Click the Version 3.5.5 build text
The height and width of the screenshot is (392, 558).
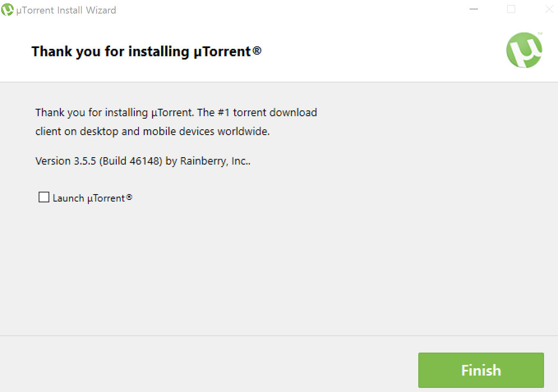(143, 161)
